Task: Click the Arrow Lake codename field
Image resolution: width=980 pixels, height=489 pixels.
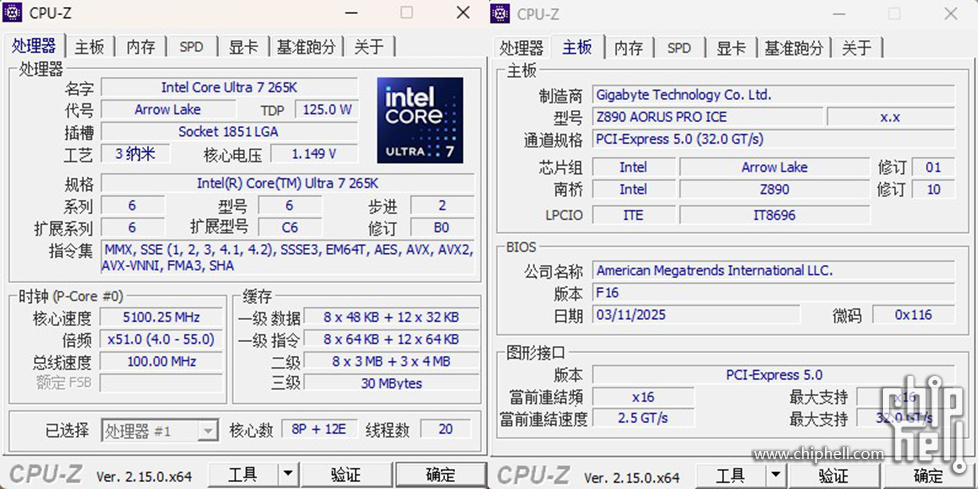Action: coord(168,109)
